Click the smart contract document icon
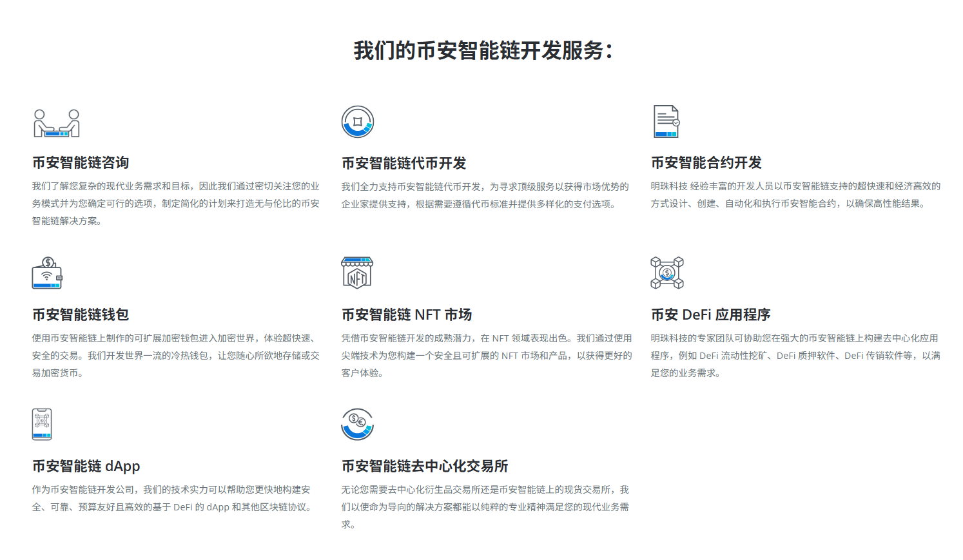Viewport: 963px width, 560px height. point(666,122)
